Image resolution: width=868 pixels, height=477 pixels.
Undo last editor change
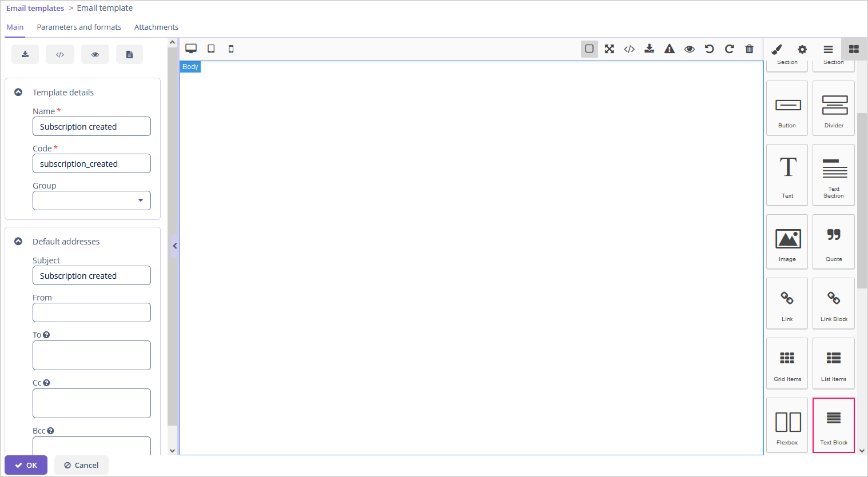click(710, 49)
